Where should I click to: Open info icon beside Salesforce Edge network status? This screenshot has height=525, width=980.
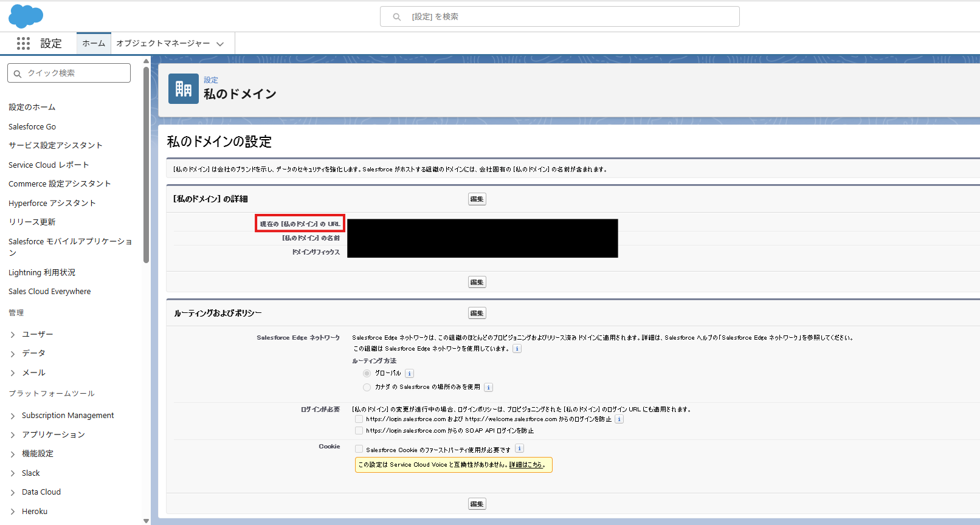[517, 349]
